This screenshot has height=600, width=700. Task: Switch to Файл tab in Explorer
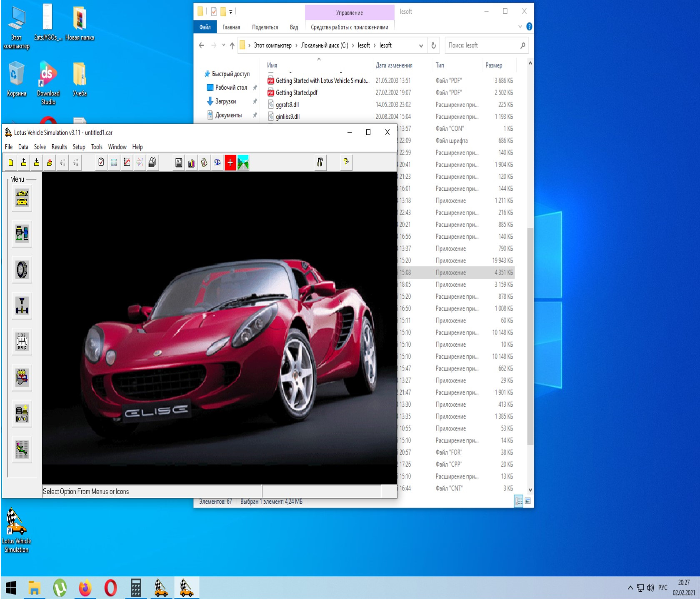tap(205, 27)
